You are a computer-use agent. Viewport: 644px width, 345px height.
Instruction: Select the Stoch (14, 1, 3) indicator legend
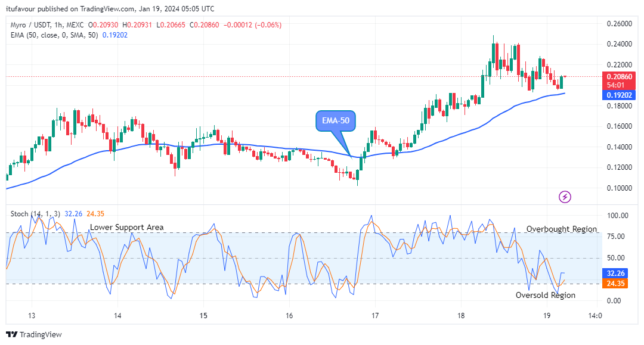(35, 214)
